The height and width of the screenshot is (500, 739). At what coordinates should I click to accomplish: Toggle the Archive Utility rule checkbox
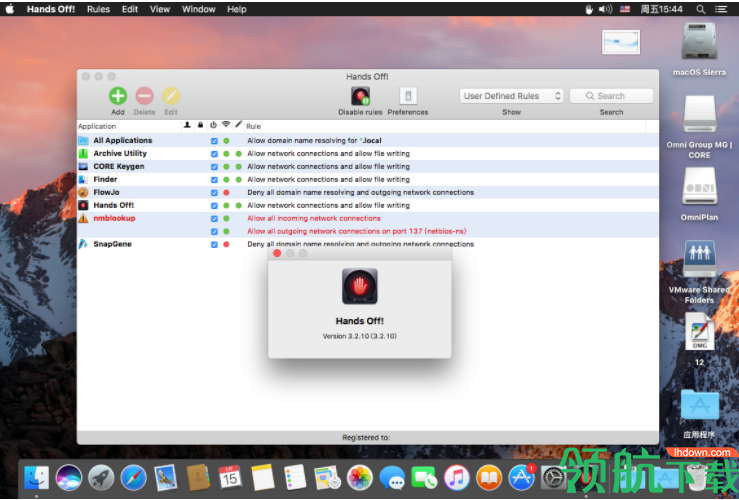[x=214, y=154]
